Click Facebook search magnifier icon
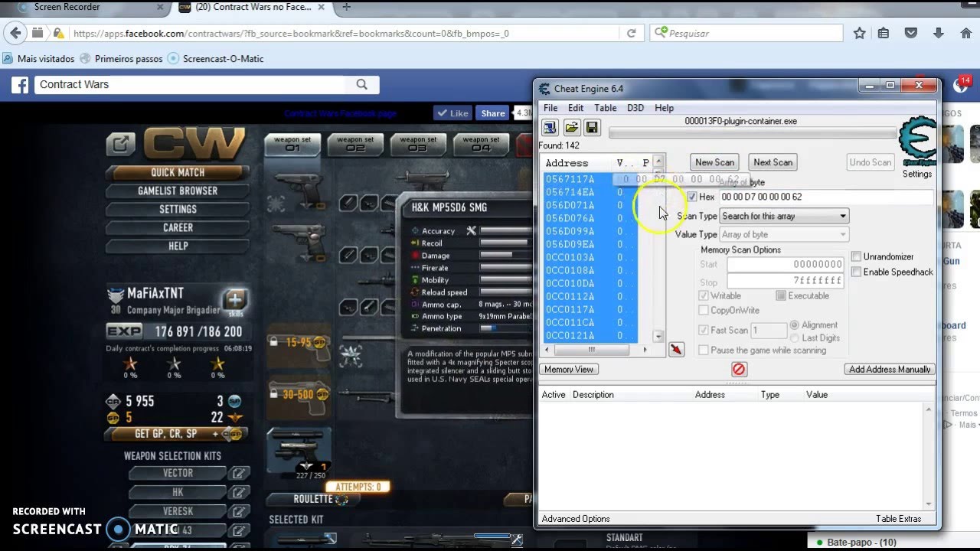 coord(362,85)
